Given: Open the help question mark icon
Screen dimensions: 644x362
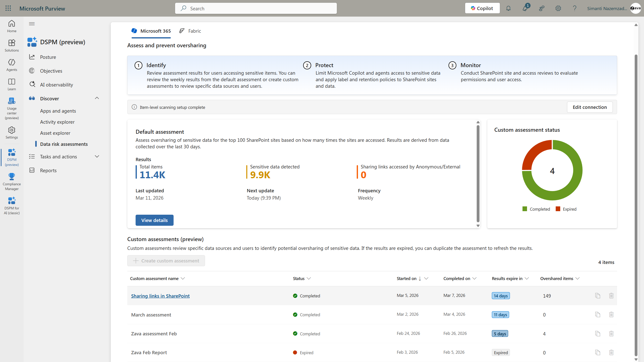Looking at the screenshot, I should [575, 8].
